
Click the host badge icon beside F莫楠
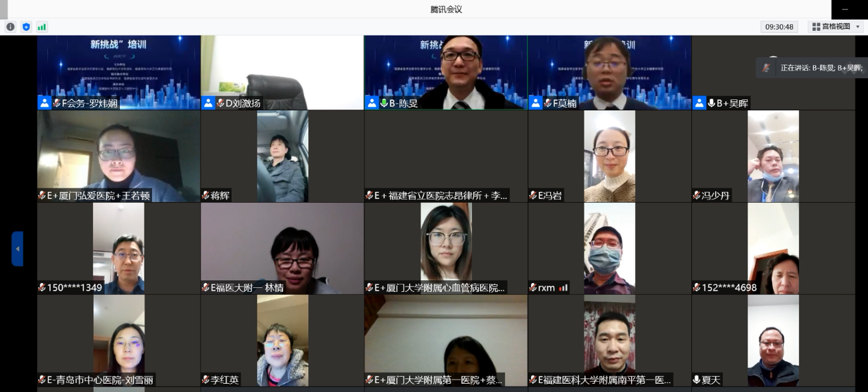click(536, 103)
